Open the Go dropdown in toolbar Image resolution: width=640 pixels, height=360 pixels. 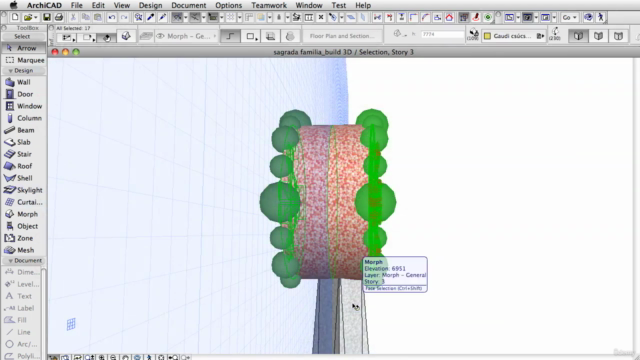click(x=569, y=17)
